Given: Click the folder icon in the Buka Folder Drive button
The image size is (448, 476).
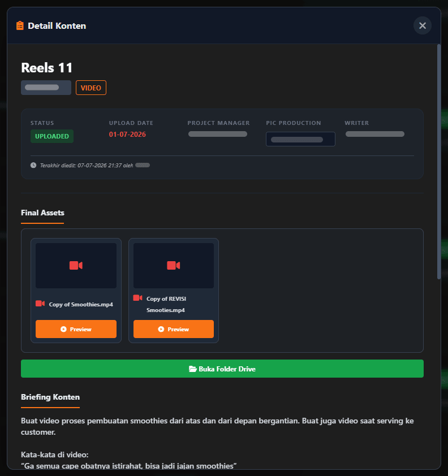Looking at the screenshot, I should click(x=192, y=369).
